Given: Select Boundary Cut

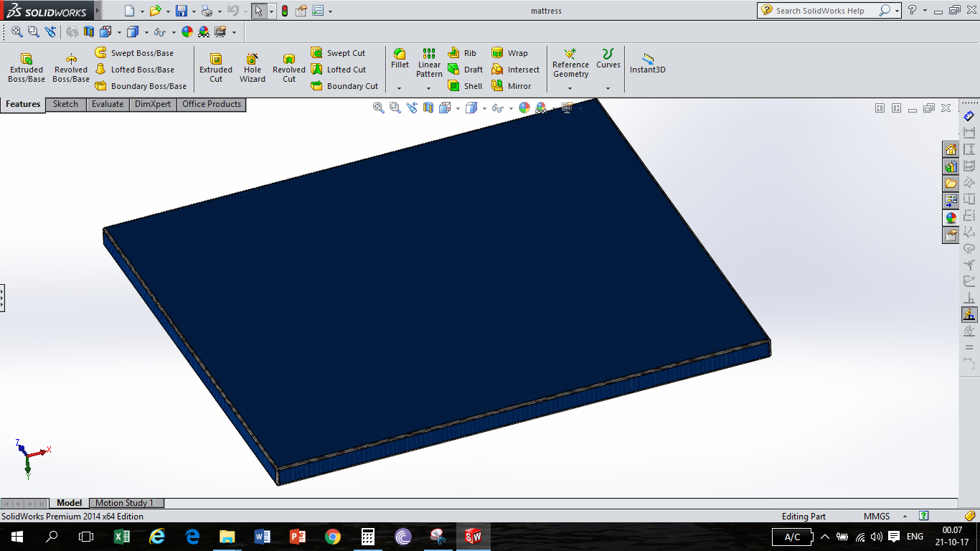Looking at the screenshot, I should pos(344,86).
